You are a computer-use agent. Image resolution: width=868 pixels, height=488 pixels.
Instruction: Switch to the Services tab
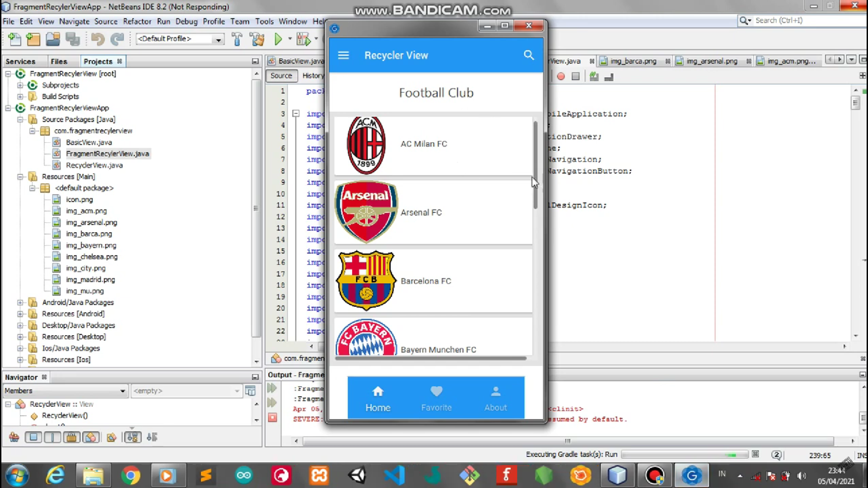coord(20,61)
